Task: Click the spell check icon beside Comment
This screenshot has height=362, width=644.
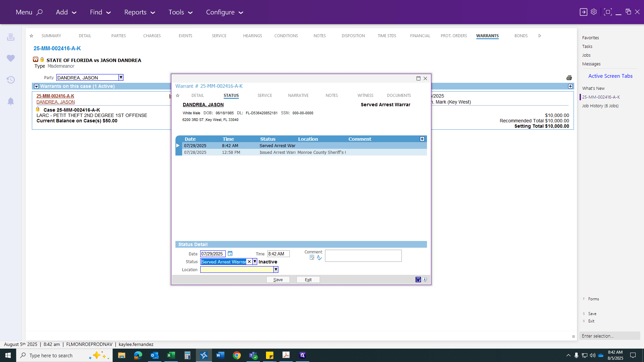Action: (x=319, y=258)
